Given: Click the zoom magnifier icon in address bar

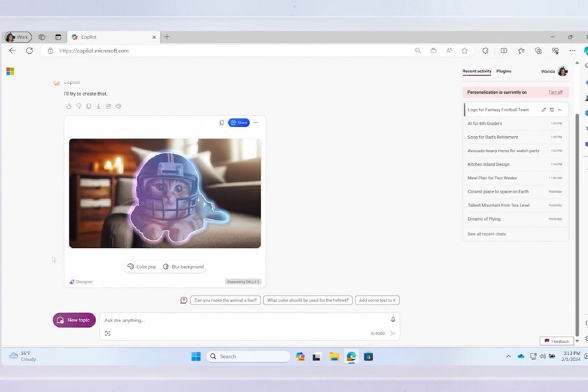Looking at the screenshot, I should click(x=418, y=50).
